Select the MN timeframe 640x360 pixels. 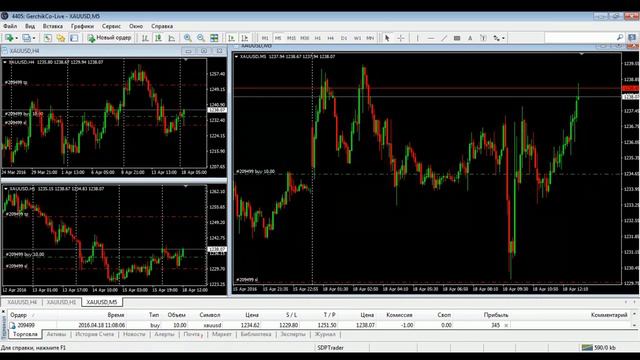[x=370, y=38]
